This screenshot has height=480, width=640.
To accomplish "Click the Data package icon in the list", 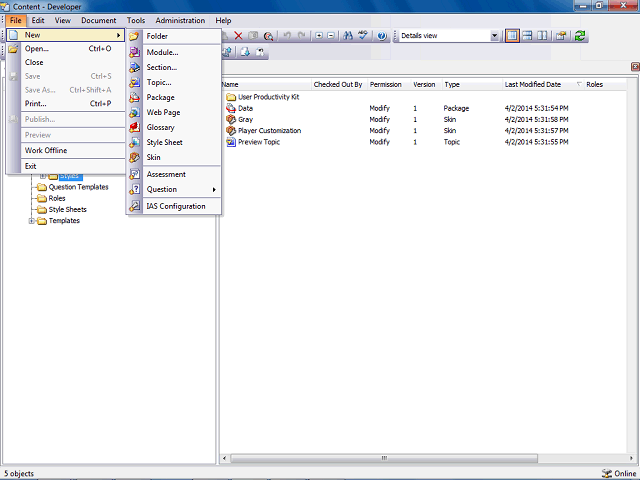I will point(231,108).
